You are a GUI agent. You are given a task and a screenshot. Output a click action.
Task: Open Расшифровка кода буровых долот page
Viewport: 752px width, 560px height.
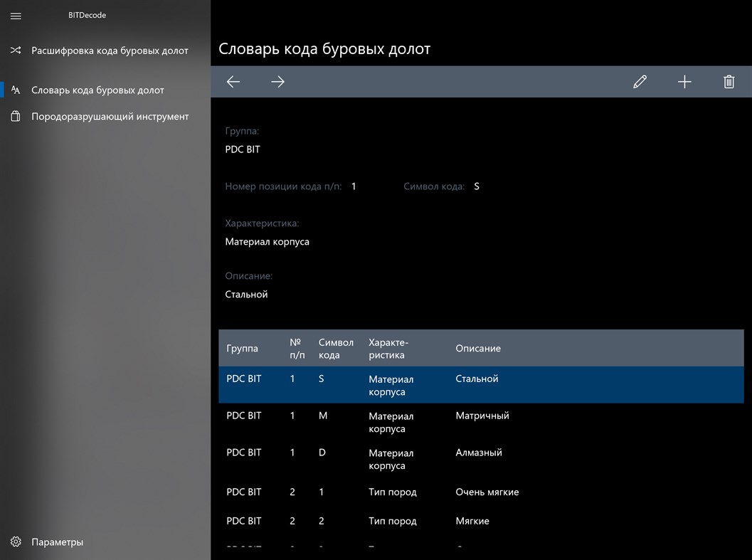[x=110, y=51]
